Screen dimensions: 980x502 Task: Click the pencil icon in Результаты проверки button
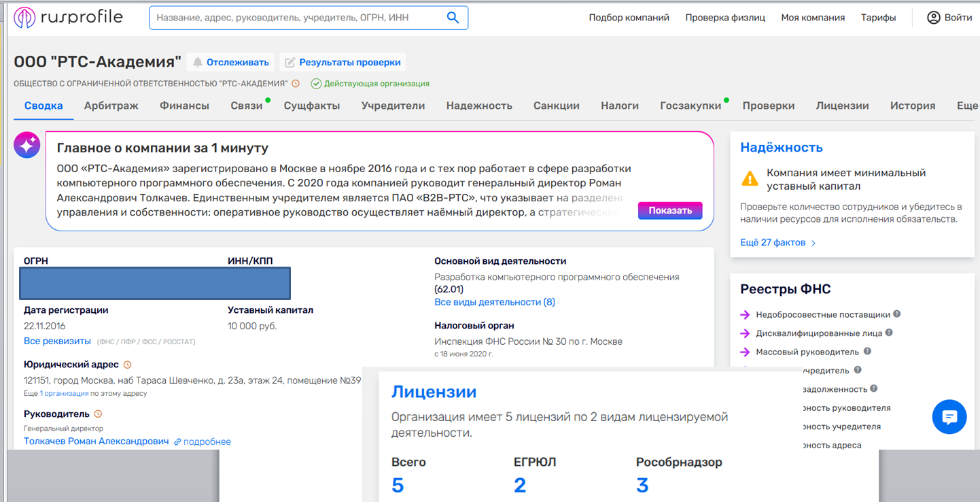coord(290,63)
